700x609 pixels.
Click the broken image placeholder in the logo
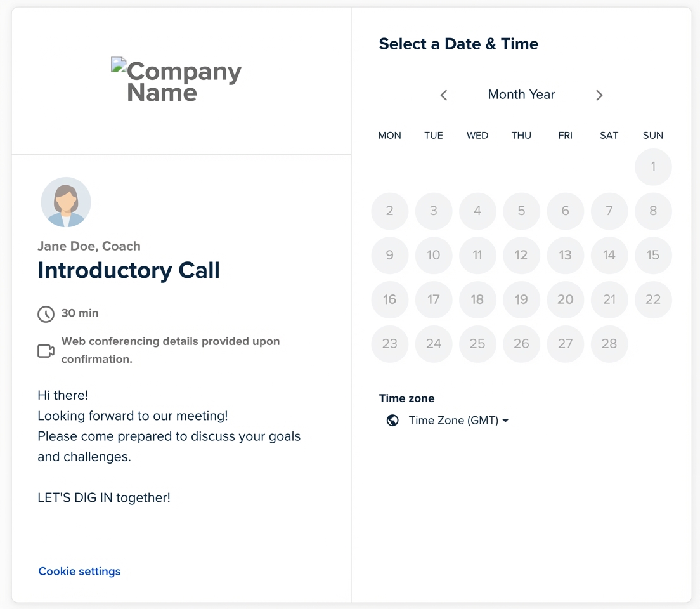click(x=119, y=64)
